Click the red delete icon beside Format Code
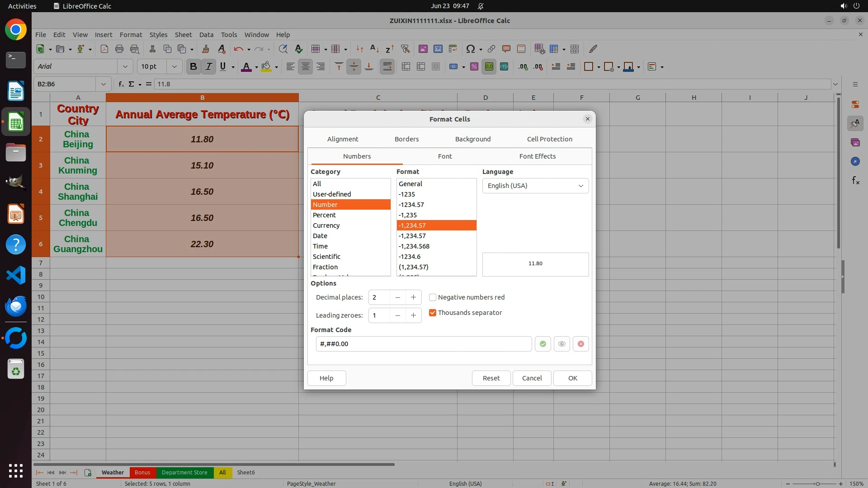The image size is (868, 488). click(x=581, y=344)
